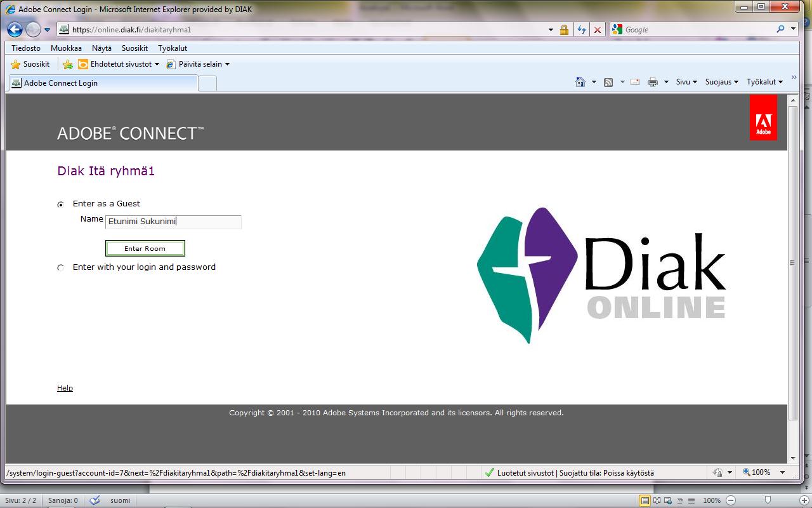The width and height of the screenshot is (812, 508).
Task: Click the guest Name text field
Action: pos(173,222)
